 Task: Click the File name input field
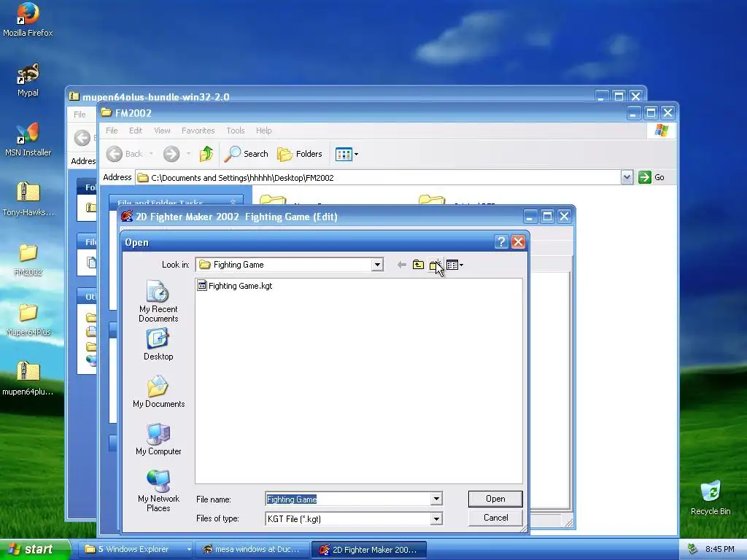pyautogui.click(x=348, y=499)
